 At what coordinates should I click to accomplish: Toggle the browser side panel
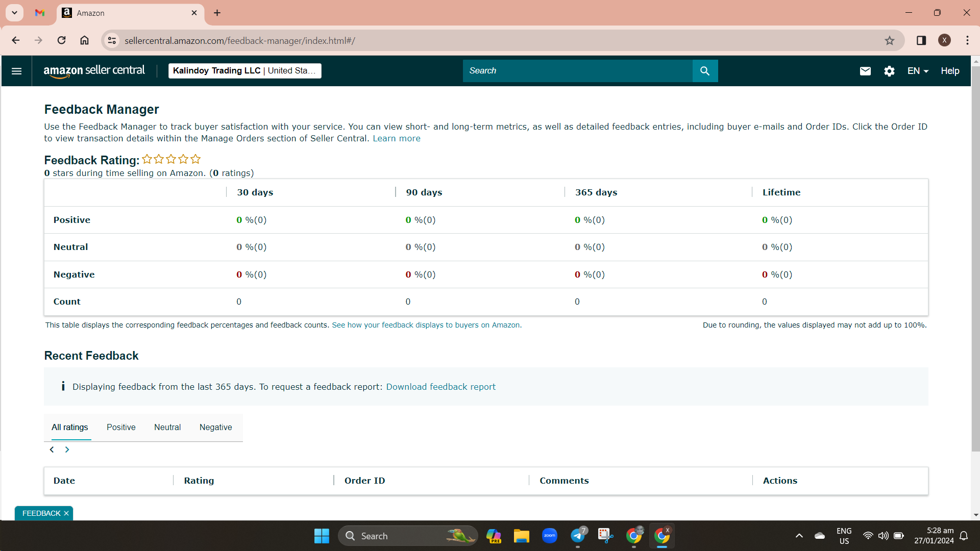(921, 40)
